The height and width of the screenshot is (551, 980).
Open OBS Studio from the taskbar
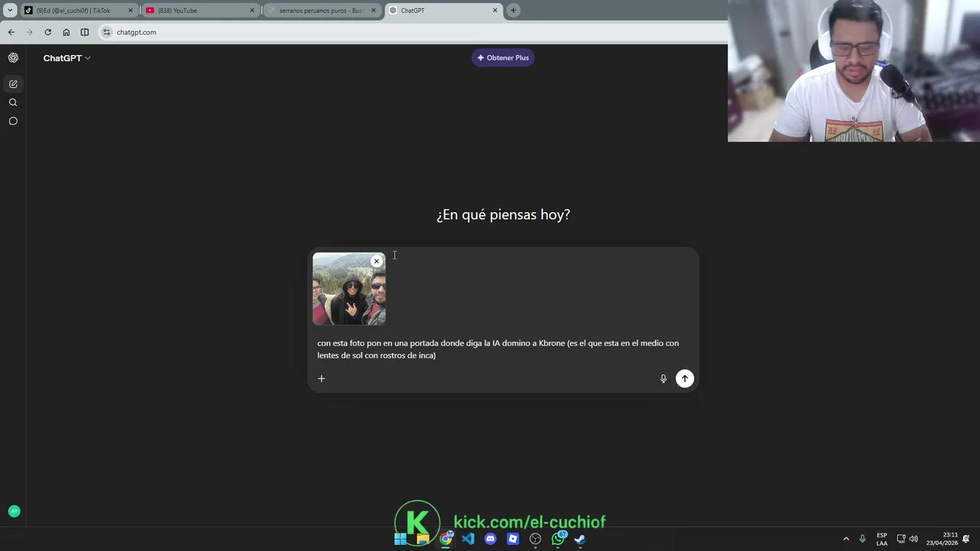coord(535,539)
